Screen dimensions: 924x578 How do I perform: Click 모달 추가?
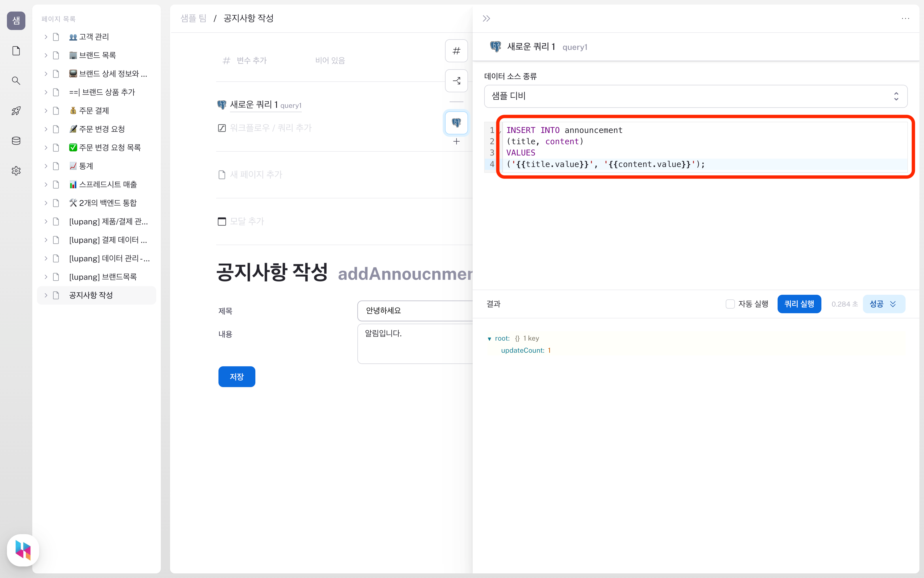[x=247, y=221]
